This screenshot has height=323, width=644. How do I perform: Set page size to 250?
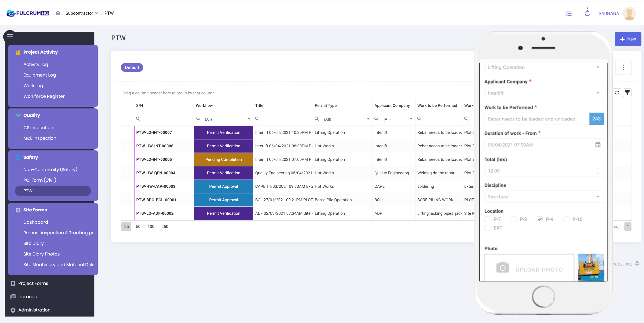click(165, 226)
